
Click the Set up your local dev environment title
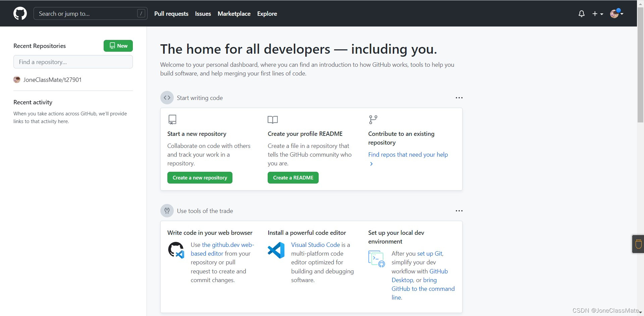tap(396, 237)
